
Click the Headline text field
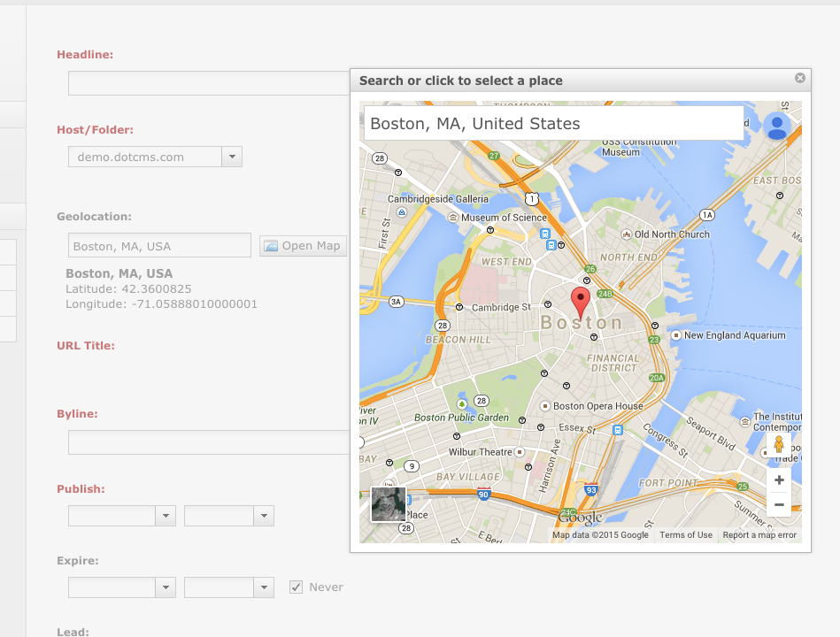[209, 83]
